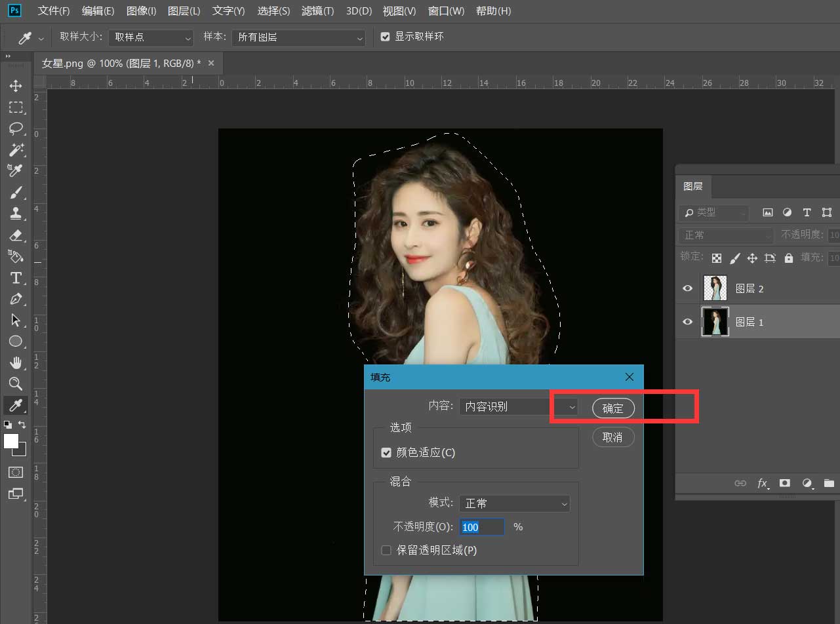Add a layer mask

point(784,483)
